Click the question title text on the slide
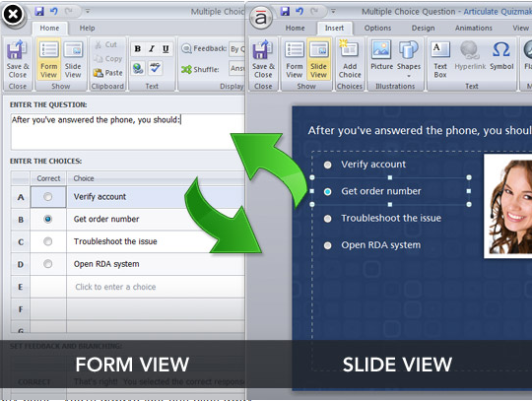 click(420, 131)
